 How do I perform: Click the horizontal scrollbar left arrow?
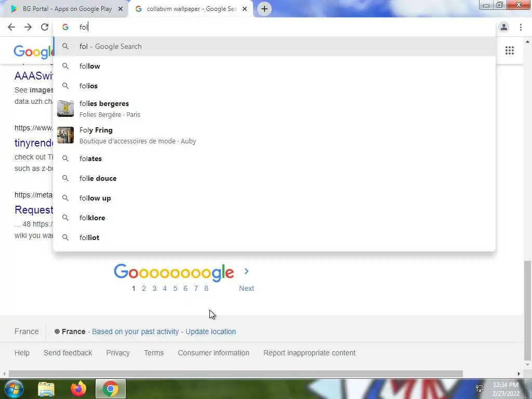(4, 374)
